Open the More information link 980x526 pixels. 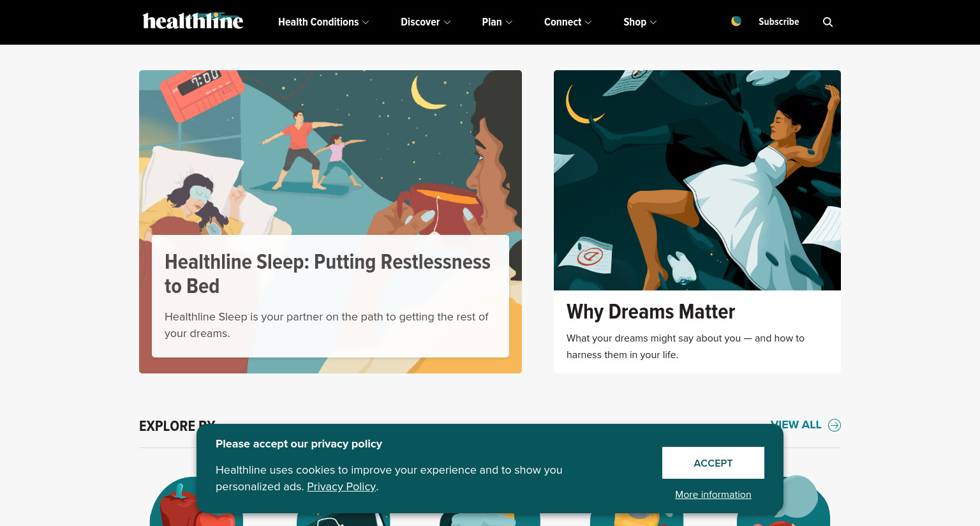coord(713,495)
